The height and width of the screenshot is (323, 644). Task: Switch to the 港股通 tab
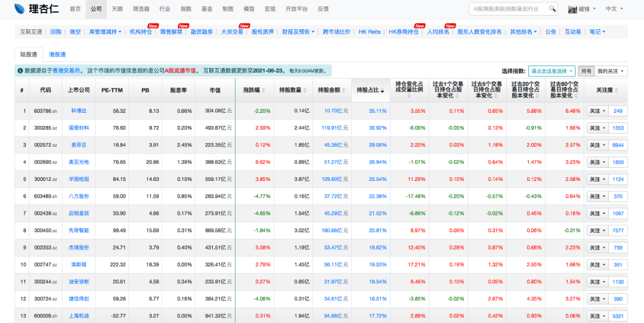[x=57, y=54]
